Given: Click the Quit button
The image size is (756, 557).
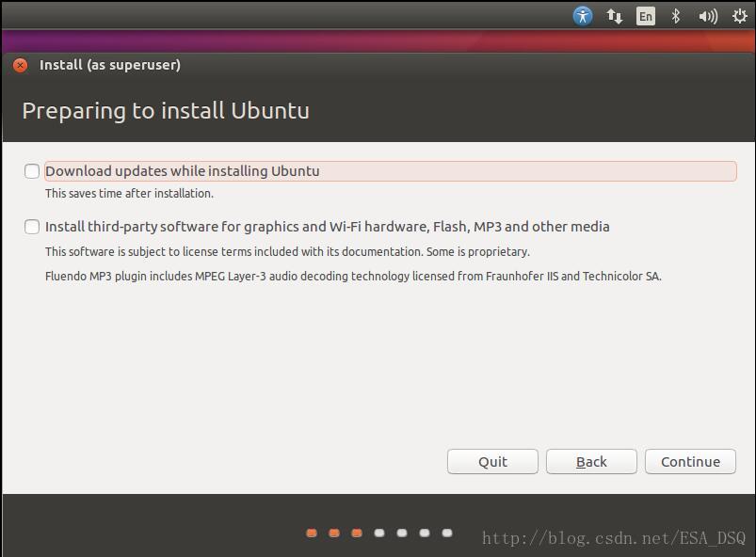Looking at the screenshot, I should (x=492, y=462).
